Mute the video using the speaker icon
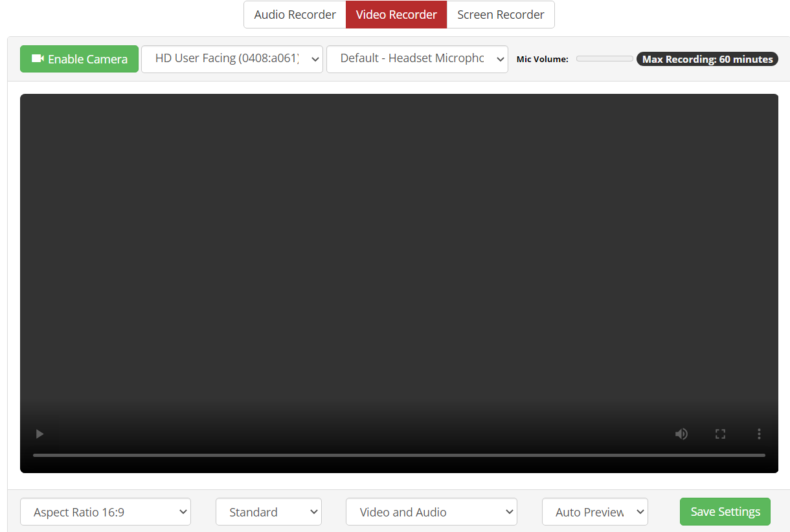Viewport: 790px width, 532px height. point(681,434)
